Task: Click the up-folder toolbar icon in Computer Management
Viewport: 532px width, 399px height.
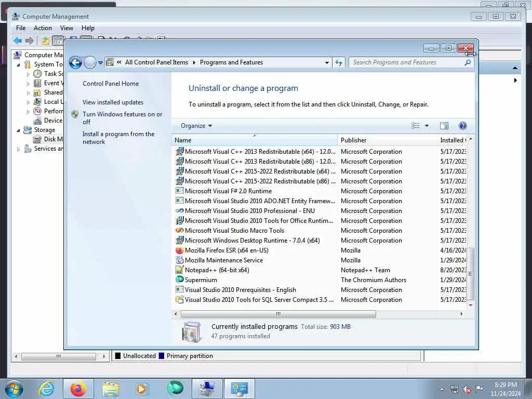Action: [46, 41]
